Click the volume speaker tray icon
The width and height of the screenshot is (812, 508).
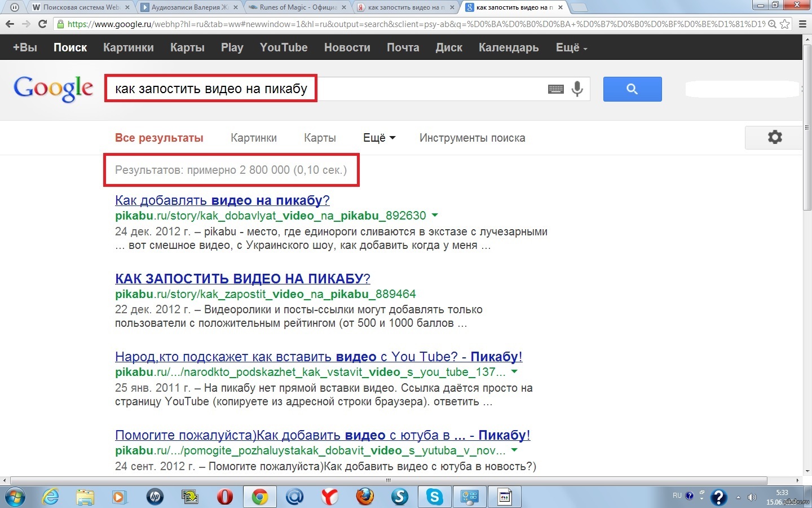[x=752, y=497]
